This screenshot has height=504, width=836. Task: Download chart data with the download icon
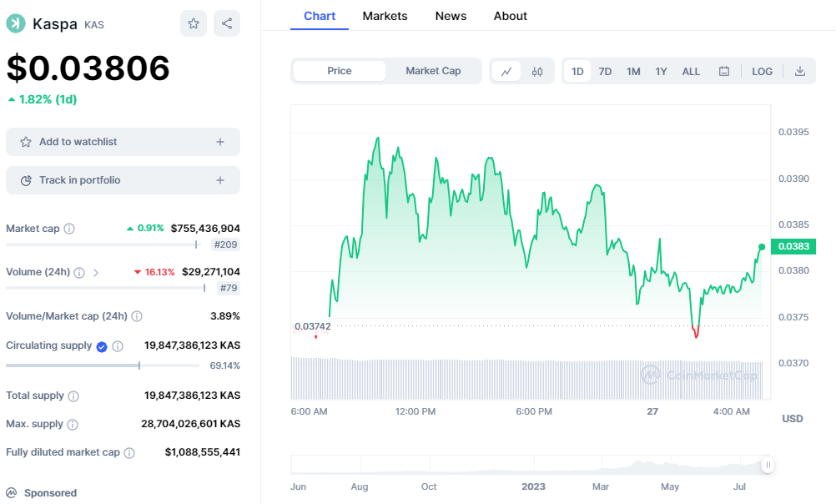pos(800,71)
